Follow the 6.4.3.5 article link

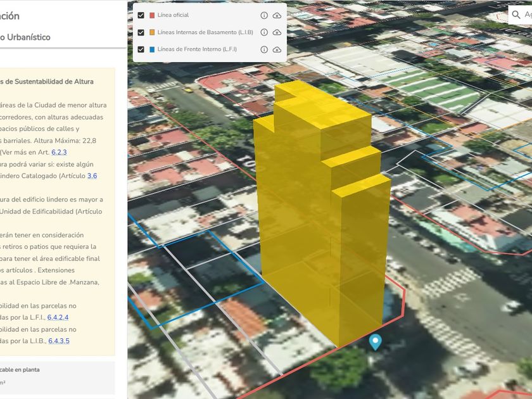59,341
